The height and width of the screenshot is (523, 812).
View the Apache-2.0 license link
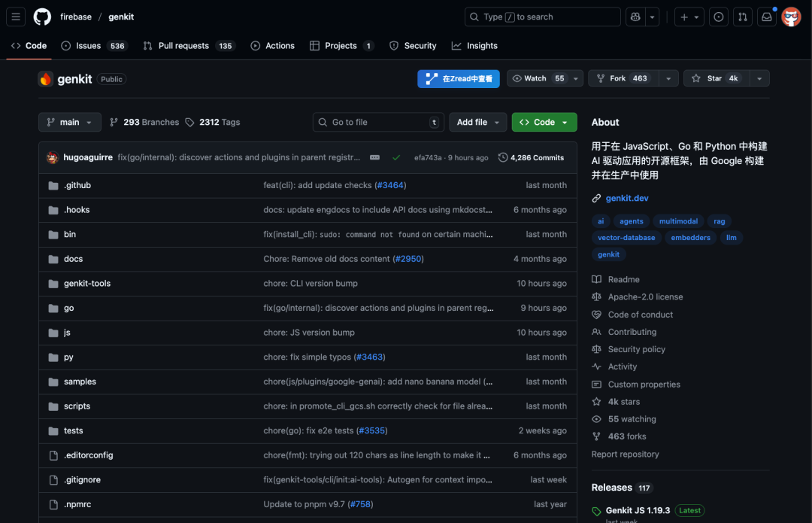(x=638, y=297)
